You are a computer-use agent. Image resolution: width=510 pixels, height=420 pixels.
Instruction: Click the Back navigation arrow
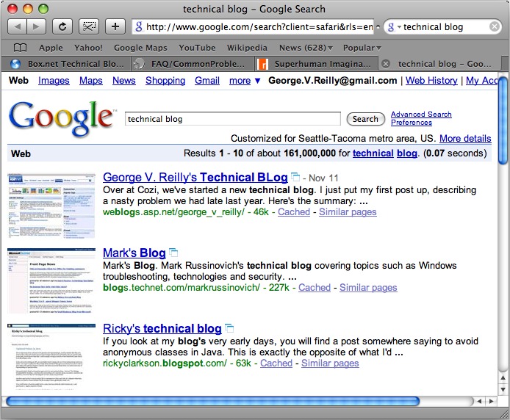[x=18, y=27]
